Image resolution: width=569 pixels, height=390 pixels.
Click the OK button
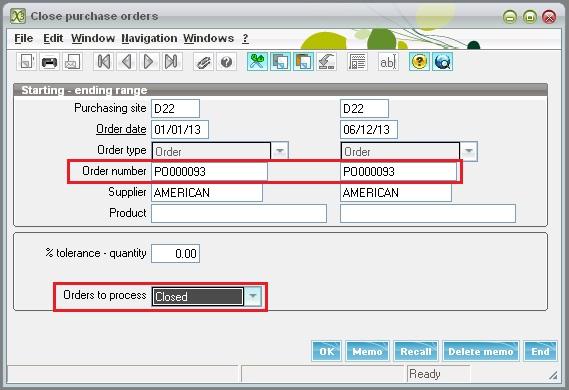pyautogui.click(x=326, y=351)
